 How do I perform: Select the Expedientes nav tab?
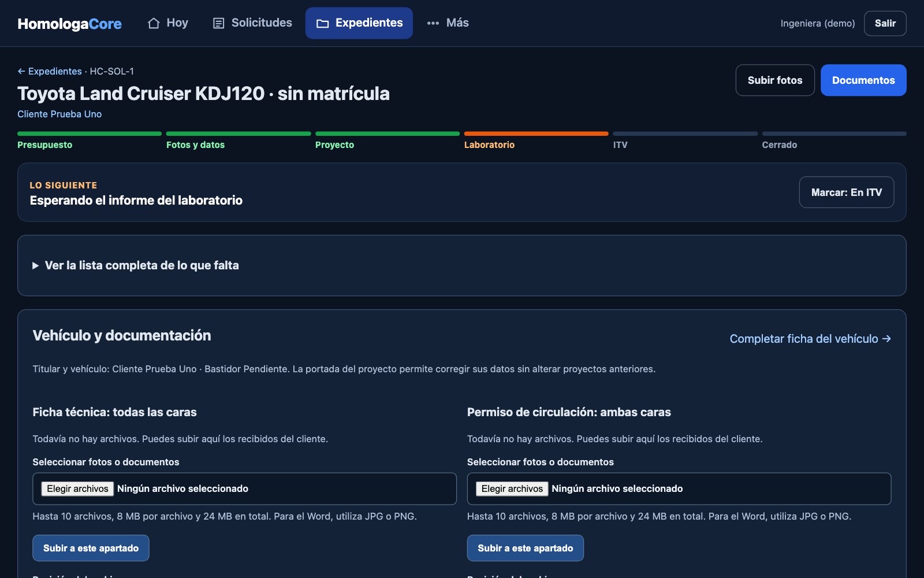359,23
